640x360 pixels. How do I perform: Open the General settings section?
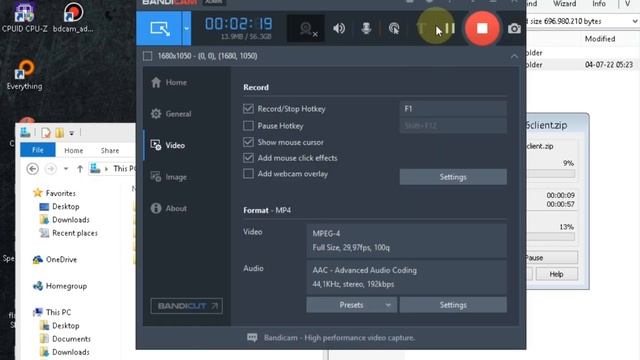coord(171,114)
